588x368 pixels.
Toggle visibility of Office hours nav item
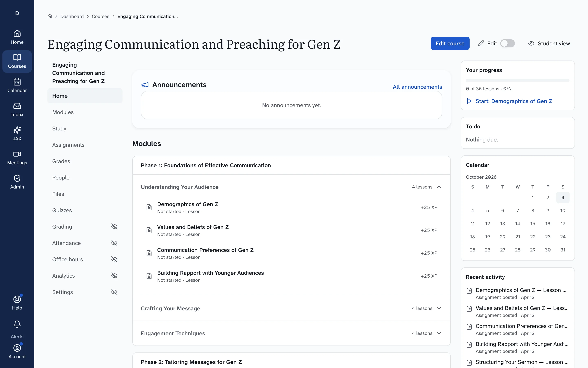tap(114, 259)
